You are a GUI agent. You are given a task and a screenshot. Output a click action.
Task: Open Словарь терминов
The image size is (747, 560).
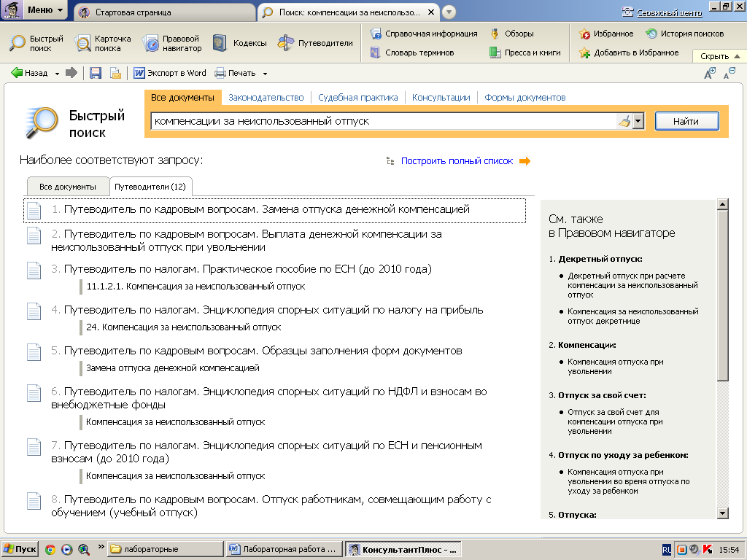click(412, 52)
